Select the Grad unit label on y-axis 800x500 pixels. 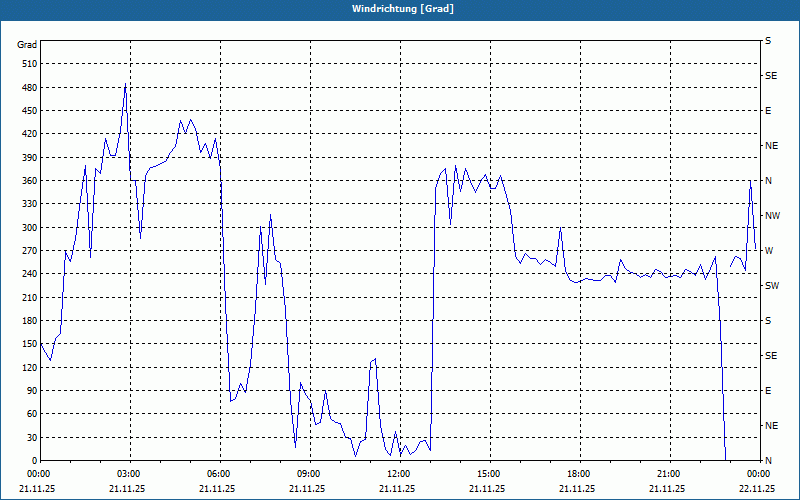(x=27, y=45)
